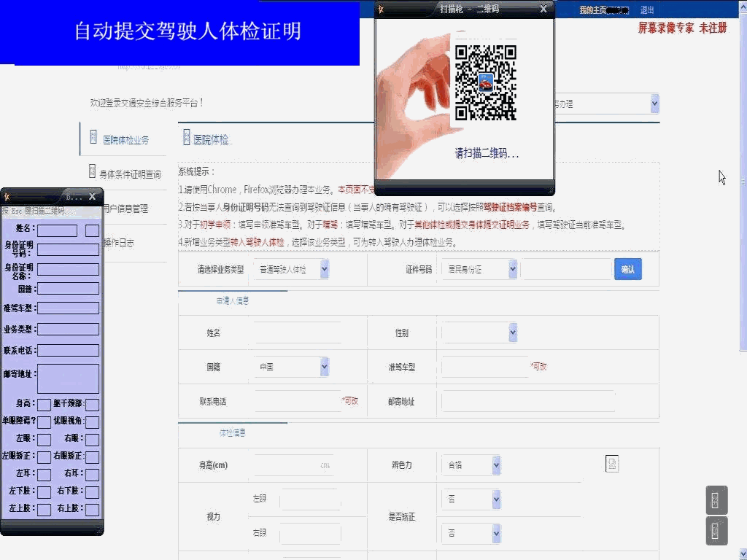Click the QR code image in scanner window

pos(485,82)
